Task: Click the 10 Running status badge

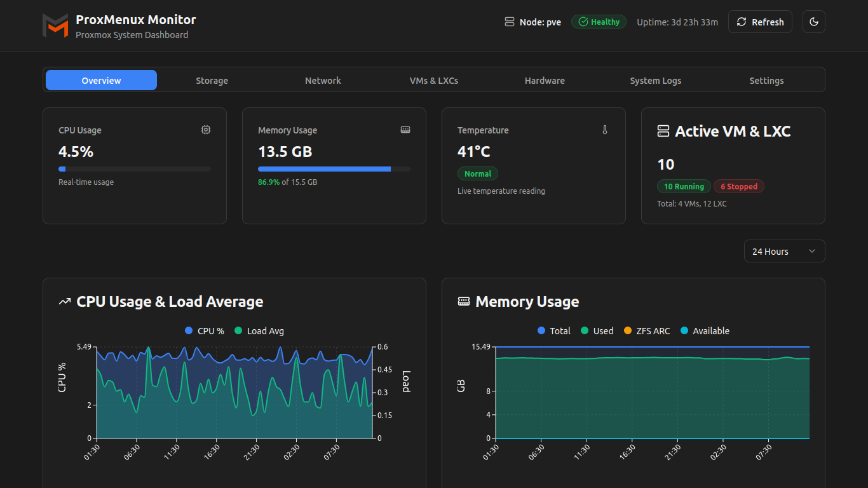Action: (x=684, y=187)
